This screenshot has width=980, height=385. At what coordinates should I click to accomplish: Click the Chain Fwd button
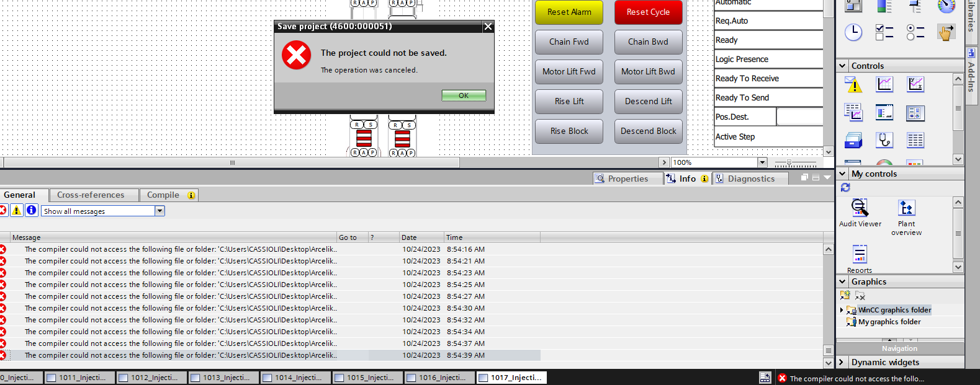point(569,42)
